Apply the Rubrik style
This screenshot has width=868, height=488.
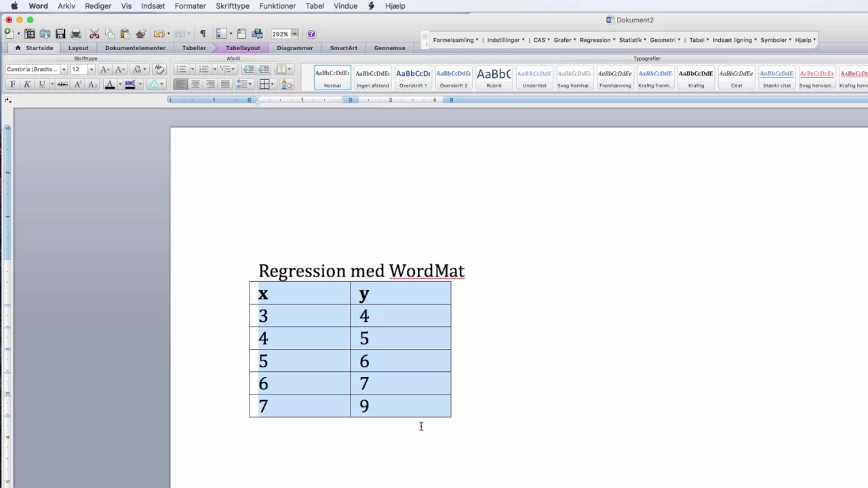[494, 77]
